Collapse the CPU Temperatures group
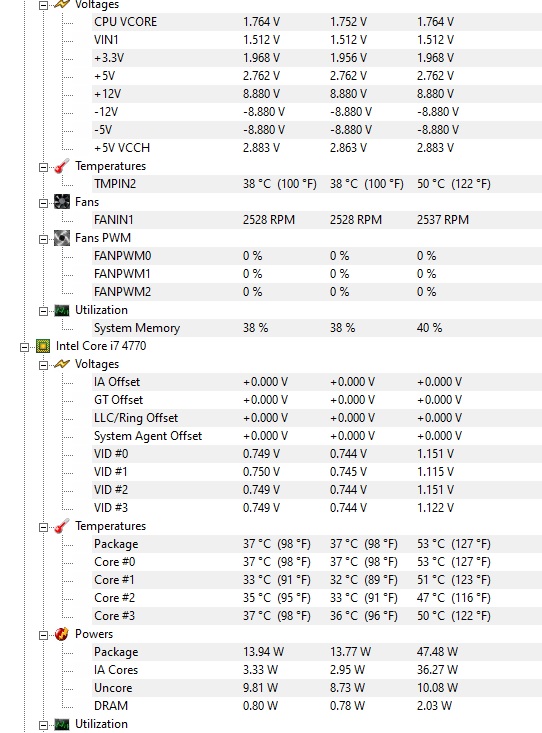This screenshot has height=733, width=542. [43, 527]
